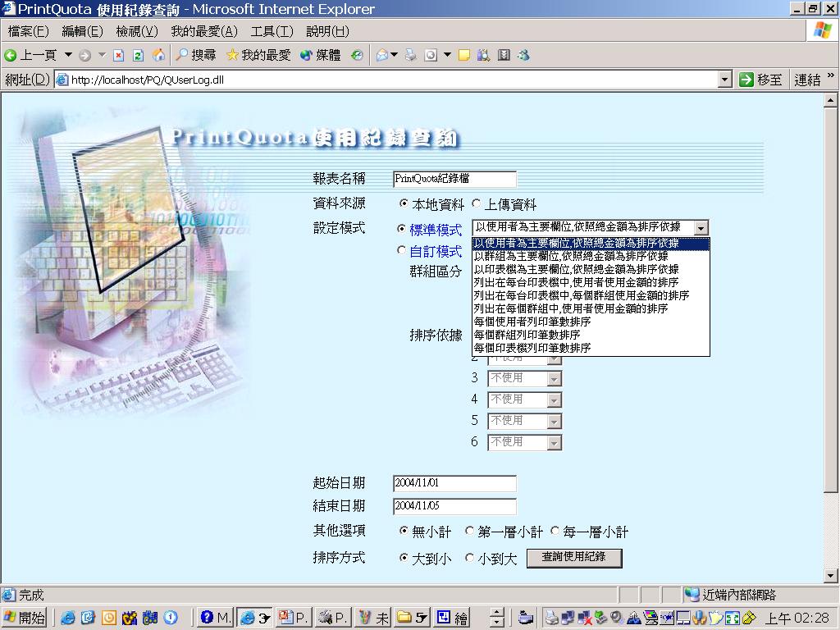Image resolution: width=840 pixels, height=630 pixels.
Task: Click the Refresh page icon
Action: click(138, 55)
